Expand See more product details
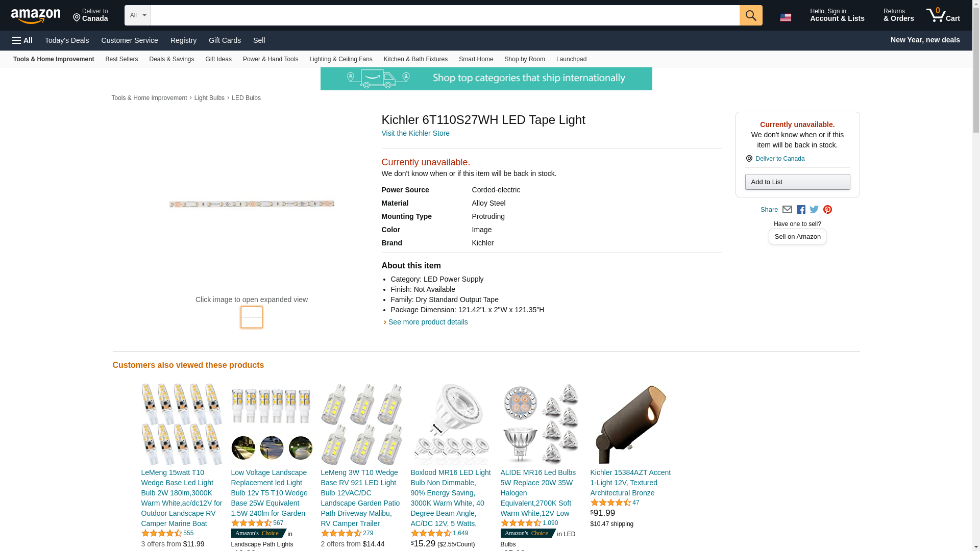This screenshot has width=980, height=551. [x=428, y=322]
